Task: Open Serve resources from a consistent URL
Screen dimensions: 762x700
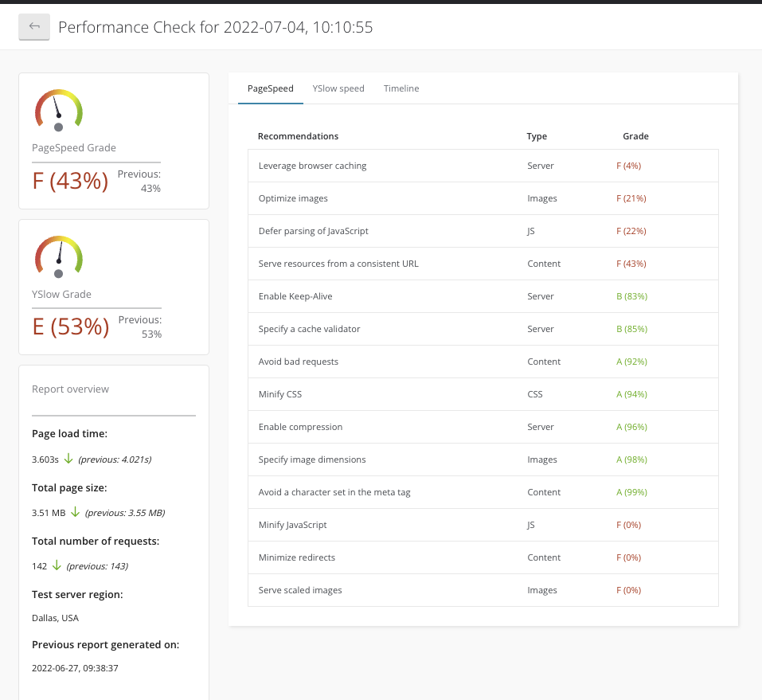Action: click(338, 264)
